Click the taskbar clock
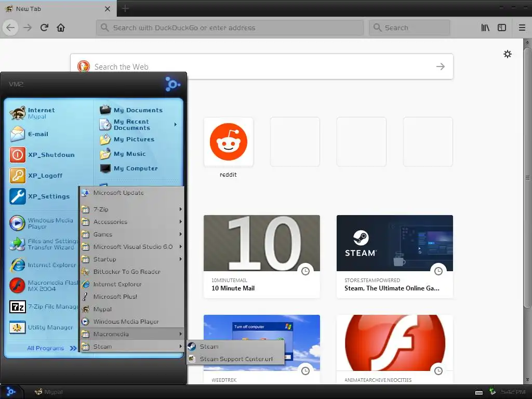This screenshot has height=399, width=532. [513, 392]
